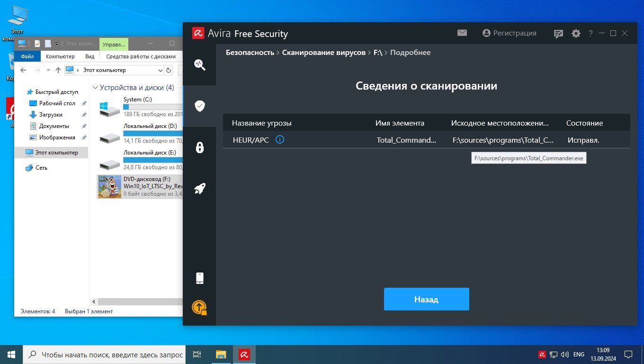Select Desktop in Explorer navigation pane

tap(52, 103)
